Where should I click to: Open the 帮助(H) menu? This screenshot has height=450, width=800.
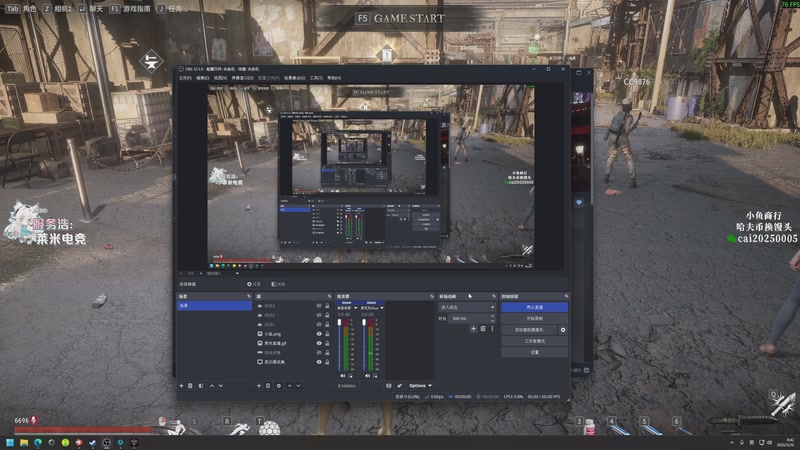pyautogui.click(x=334, y=78)
